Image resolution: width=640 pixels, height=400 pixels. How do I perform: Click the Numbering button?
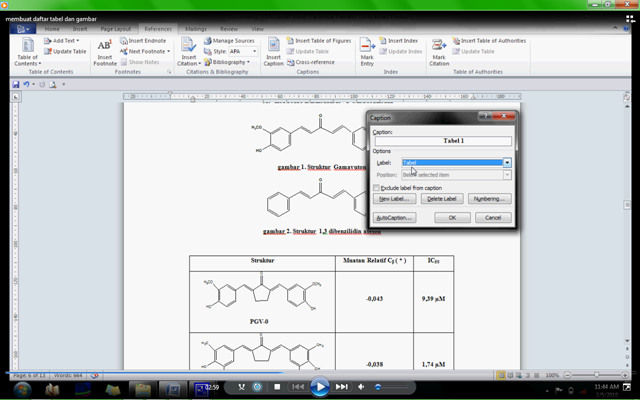click(489, 199)
